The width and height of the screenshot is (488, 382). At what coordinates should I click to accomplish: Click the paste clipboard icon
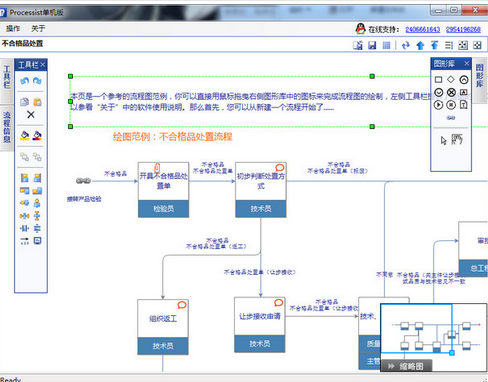[37, 102]
